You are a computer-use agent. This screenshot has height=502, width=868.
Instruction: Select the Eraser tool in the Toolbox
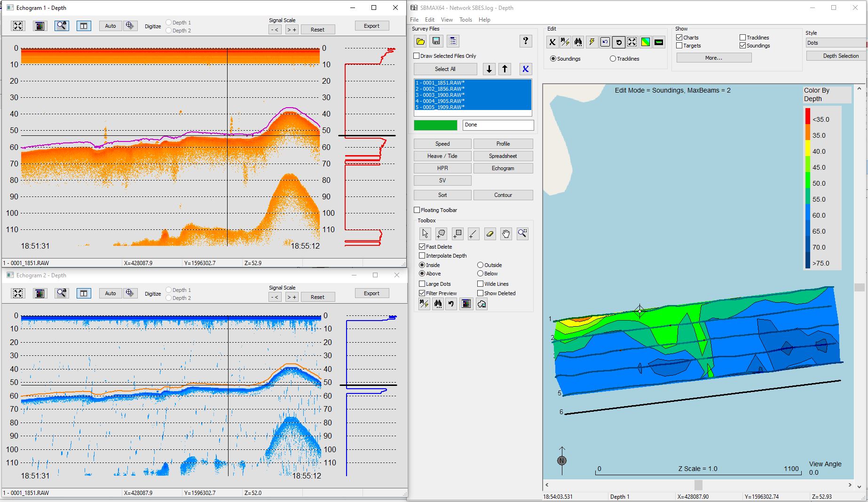(490, 234)
